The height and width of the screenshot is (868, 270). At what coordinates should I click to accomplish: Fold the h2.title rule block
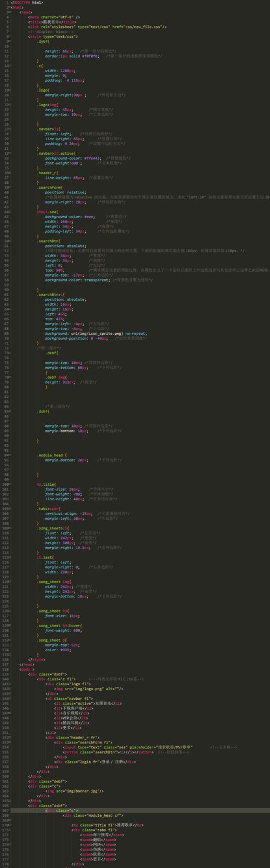click(x=9, y=484)
